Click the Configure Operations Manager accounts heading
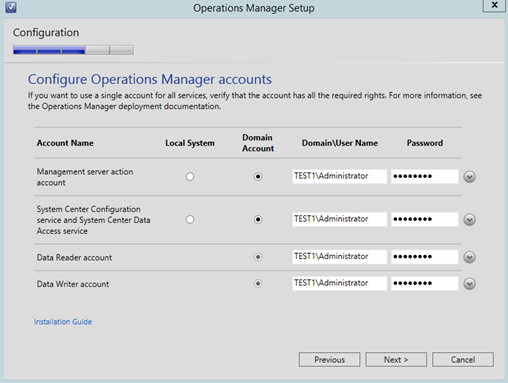Screen dimensions: 508x383 point(150,79)
